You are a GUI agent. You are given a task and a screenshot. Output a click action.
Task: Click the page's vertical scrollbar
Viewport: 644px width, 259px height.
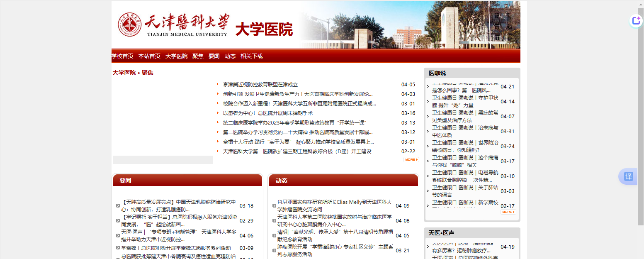pyautogui.click(x=641, y=125)
